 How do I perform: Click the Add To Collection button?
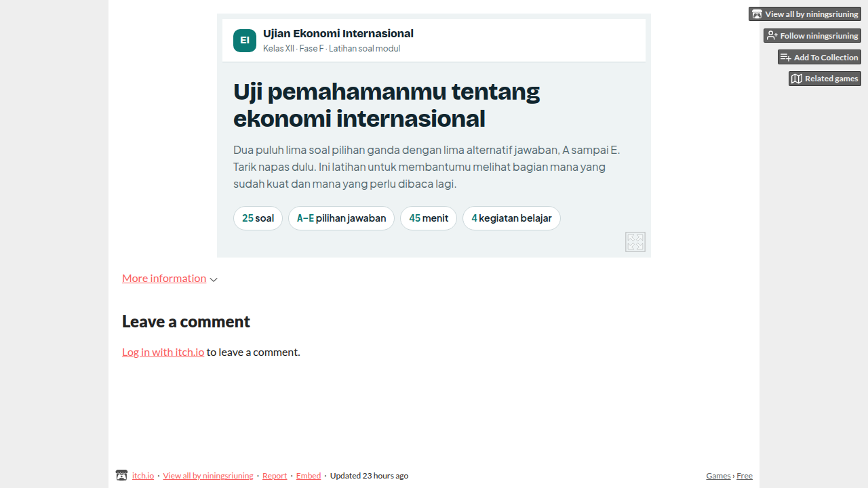tap(819, 58)
